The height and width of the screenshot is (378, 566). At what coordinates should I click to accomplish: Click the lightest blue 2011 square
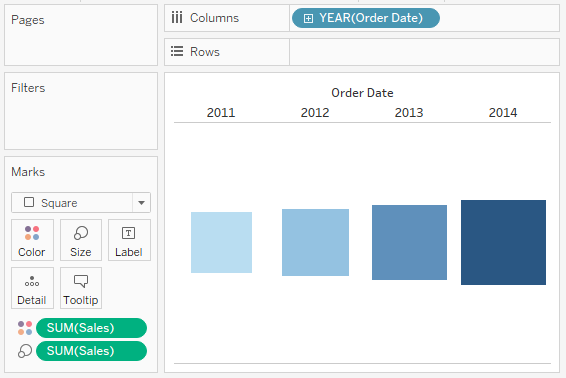click(x=221, y=242)
